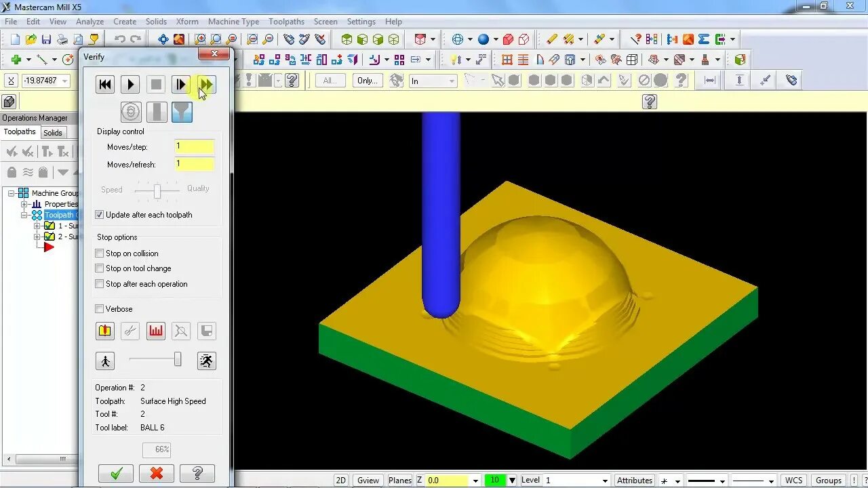Image resolution: width=868 pixels, height=488 pixels.
Task: Click the wireframe globe shading icon
Action: click(458, 39)
